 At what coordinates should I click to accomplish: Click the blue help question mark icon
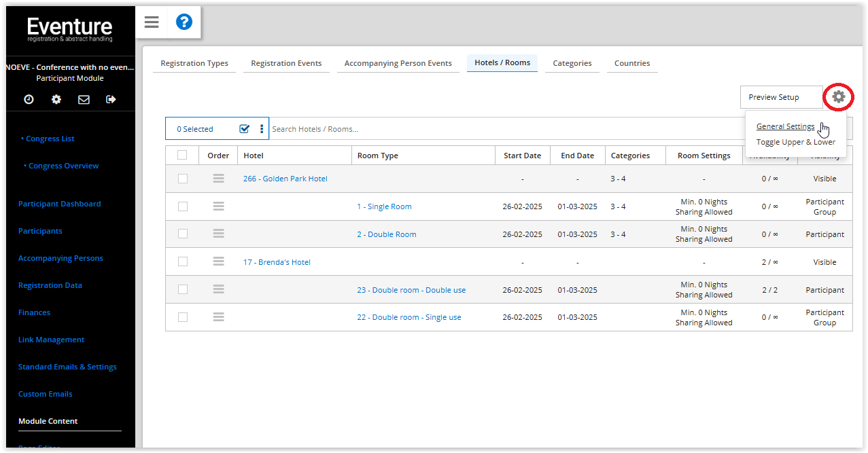coord(184,22)
